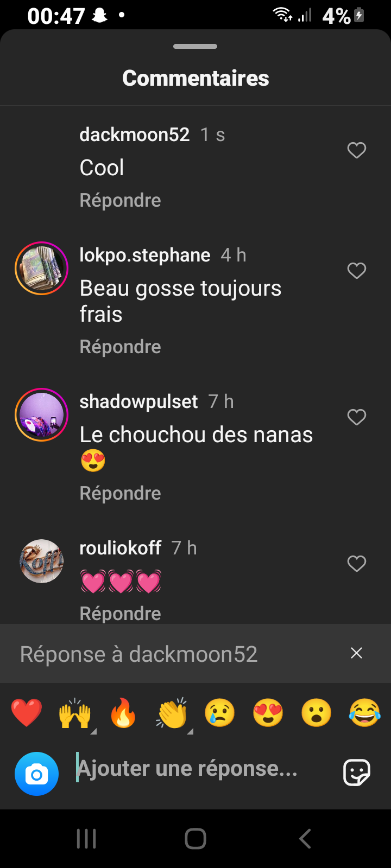Tap heart next to shadowpulset's comment
The image size is (391, 868).
tap(357, 417)
